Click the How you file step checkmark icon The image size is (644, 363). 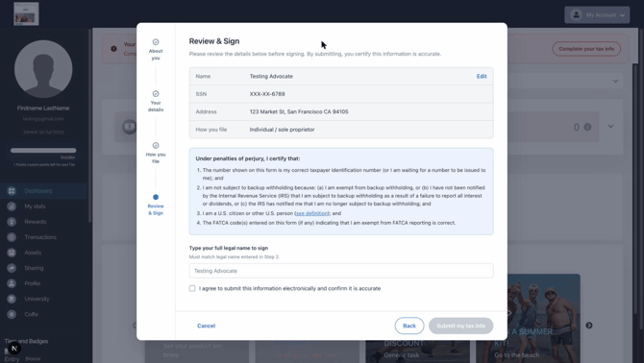(x=156, y=145)
